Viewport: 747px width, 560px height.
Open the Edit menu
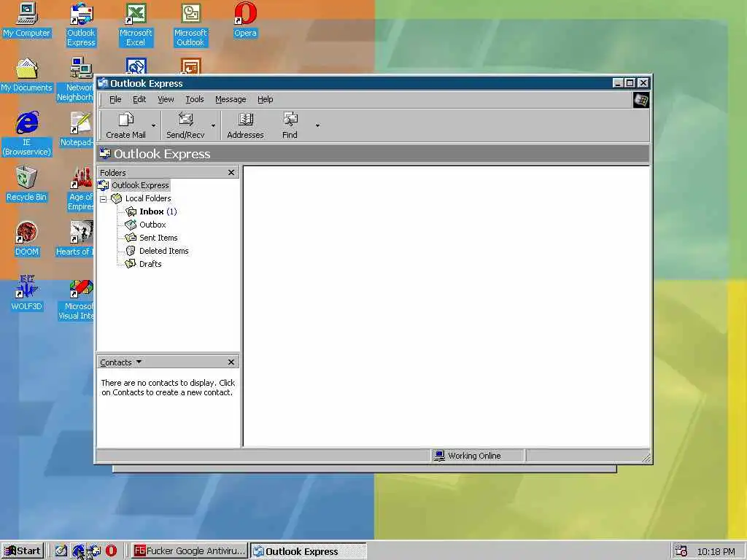pyautogui.click(x=139, y=99)
